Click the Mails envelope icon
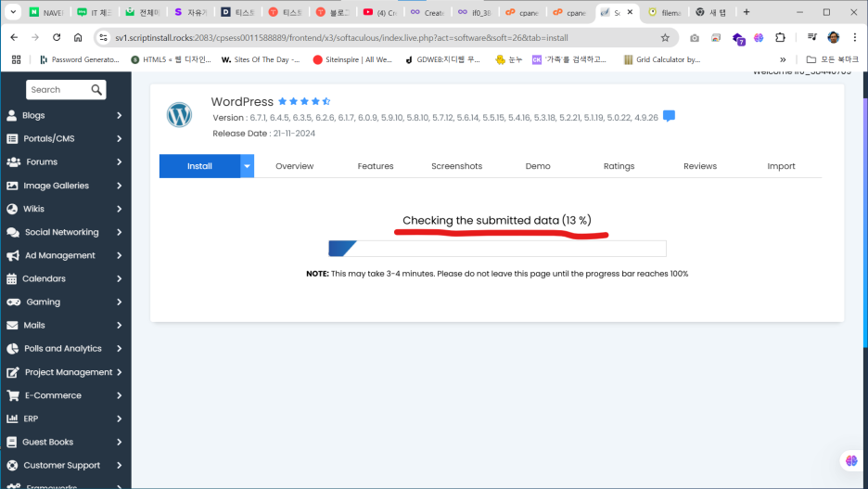Image resolution: width=868 pixels, height=489 pixels. (x=12, y=325)
